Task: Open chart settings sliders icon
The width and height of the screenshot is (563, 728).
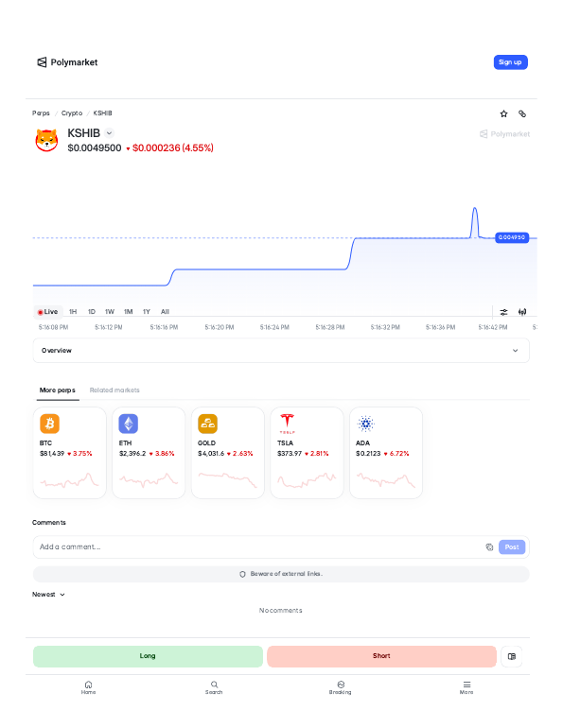Action: coord(503,312)
